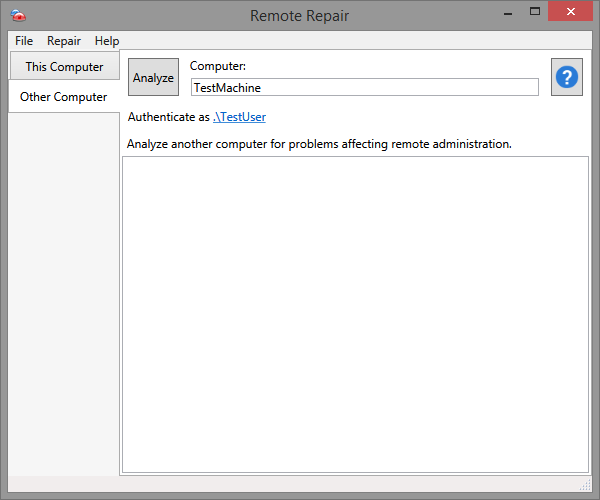
Task: Open the Repair menu
Action: coord(64,41)
